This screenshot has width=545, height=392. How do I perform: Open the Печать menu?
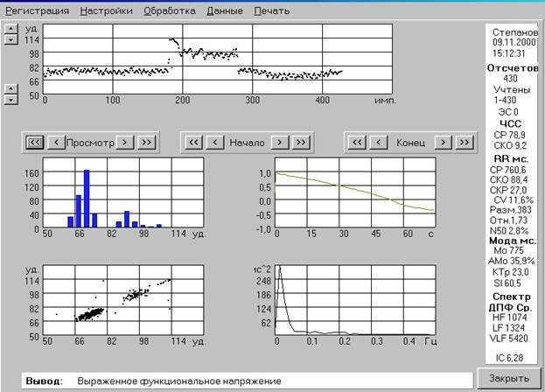coord(272,10)
